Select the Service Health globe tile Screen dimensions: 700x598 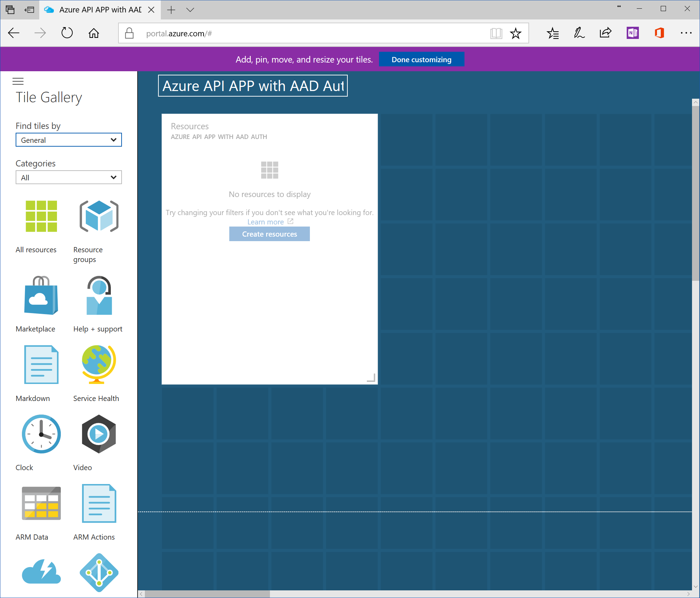[x=99, y=364]
